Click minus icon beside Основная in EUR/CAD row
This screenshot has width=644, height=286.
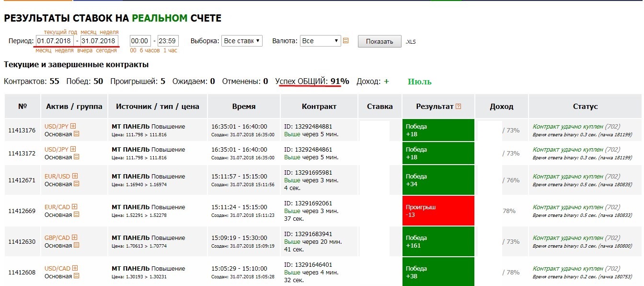(x=76, y=214)
